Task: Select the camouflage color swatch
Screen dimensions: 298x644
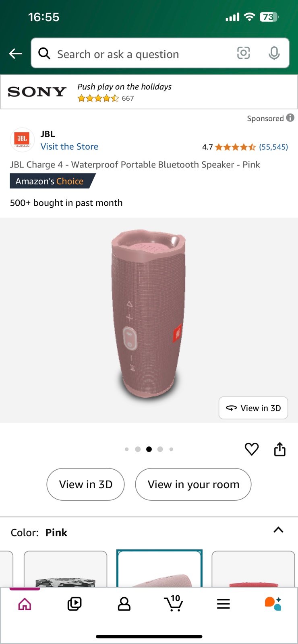Action: tap(66, 569)
